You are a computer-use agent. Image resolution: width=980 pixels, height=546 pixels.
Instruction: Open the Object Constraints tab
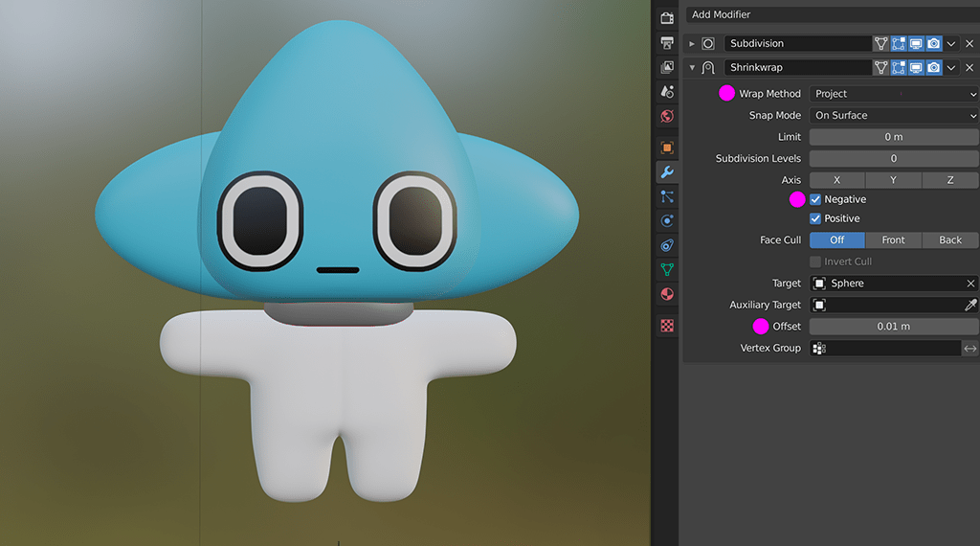tap(667, 245)
